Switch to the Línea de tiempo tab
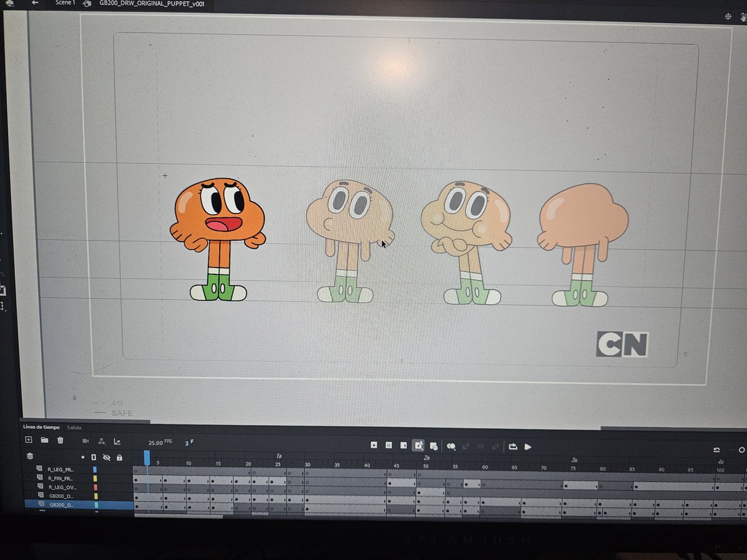Image resolution: width=747 pixels, height=560 pixels. [41, 427]
